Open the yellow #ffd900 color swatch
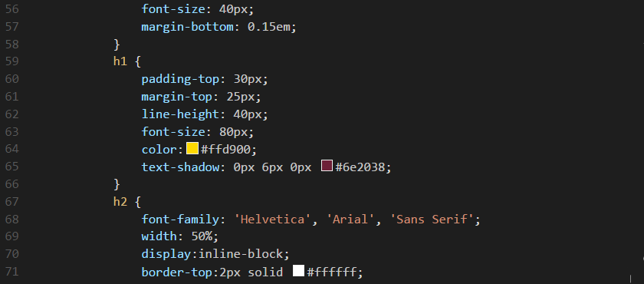 tap(192, 148)
